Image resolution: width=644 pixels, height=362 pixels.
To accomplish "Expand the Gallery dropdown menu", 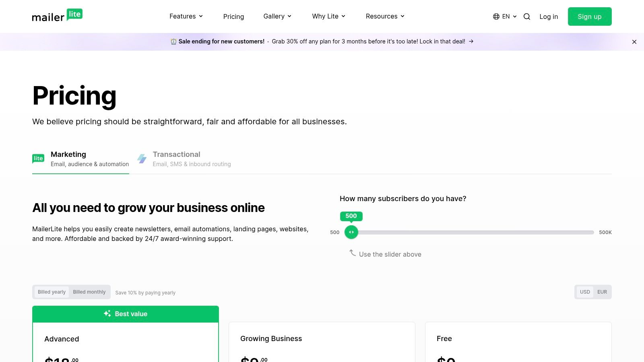I will pos(277,16).
